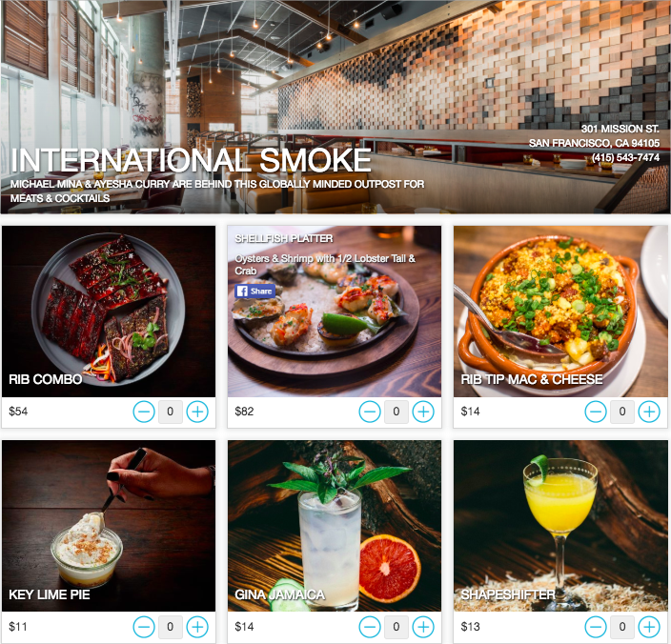This screenshot has width=671, height=644.
Task: Select the Rib Combo quantity field
Action: (171, 412)
